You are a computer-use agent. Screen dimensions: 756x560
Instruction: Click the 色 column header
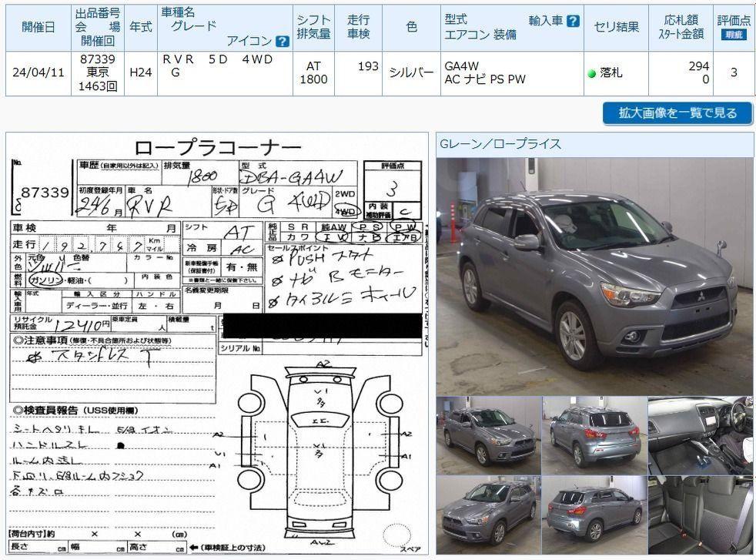[x=411, y=28]
